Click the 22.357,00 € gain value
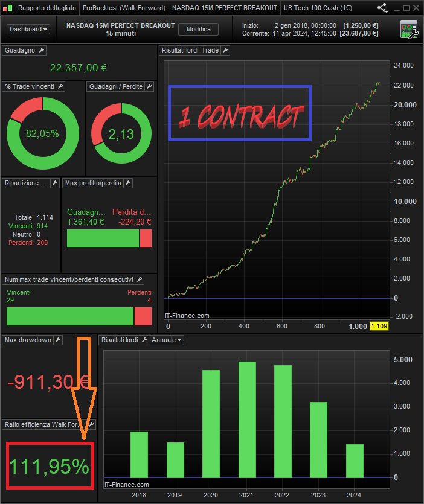The width and height of the screenshot is (424, 504). tap(79, 68)
